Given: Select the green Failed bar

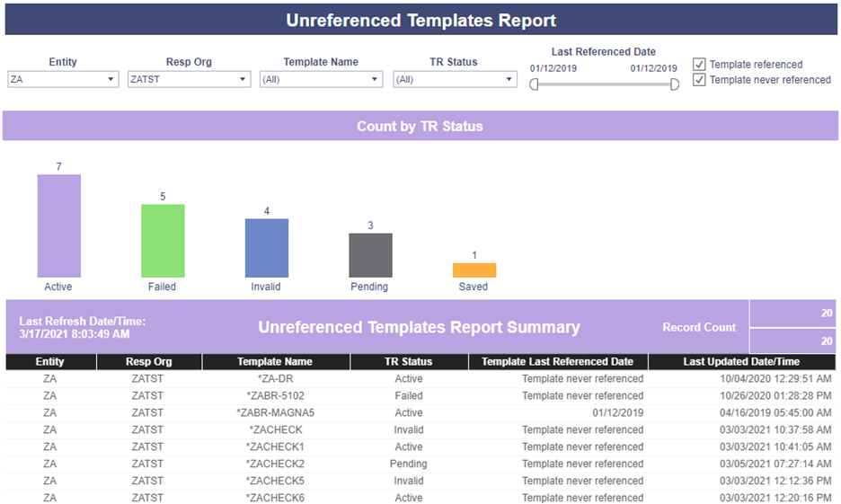Looking at the screenshot, I should (163, 241).
